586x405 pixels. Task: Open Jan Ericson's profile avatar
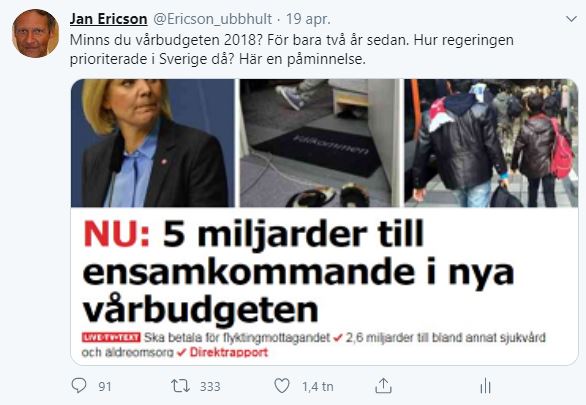coord(35,34)
